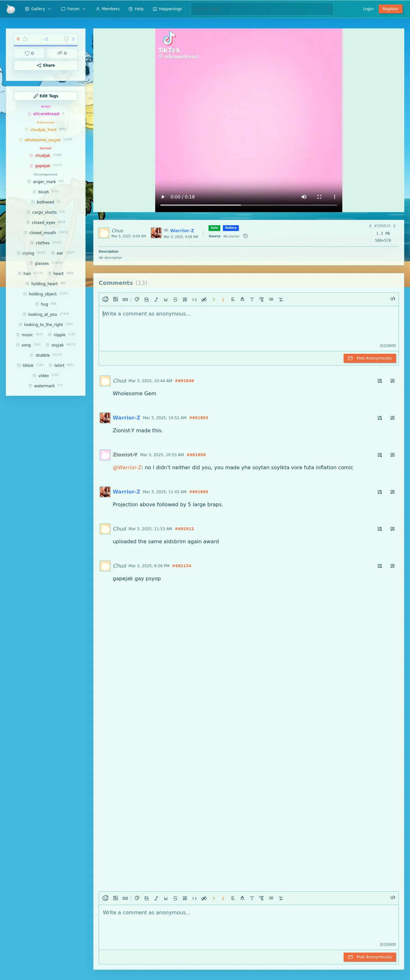
Task: Enter fullscreen video mode
Action: (x=319, y=197)
